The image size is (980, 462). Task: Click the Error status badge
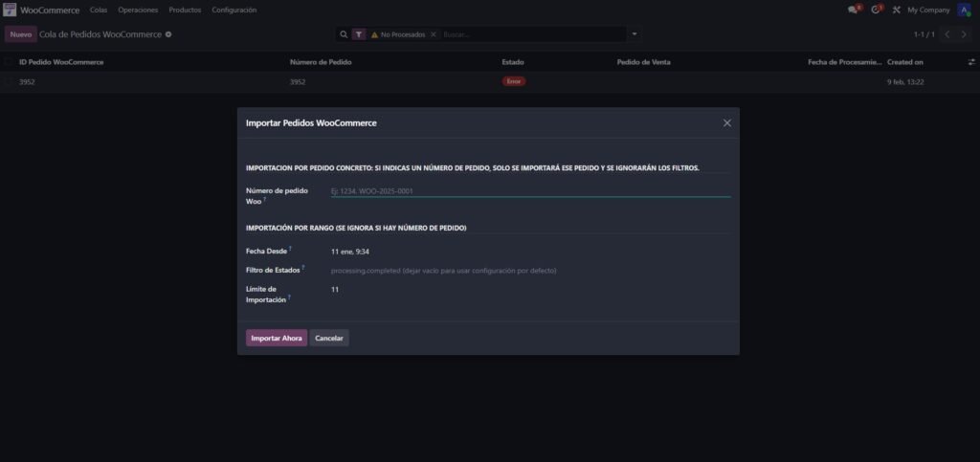pos(514,81)
